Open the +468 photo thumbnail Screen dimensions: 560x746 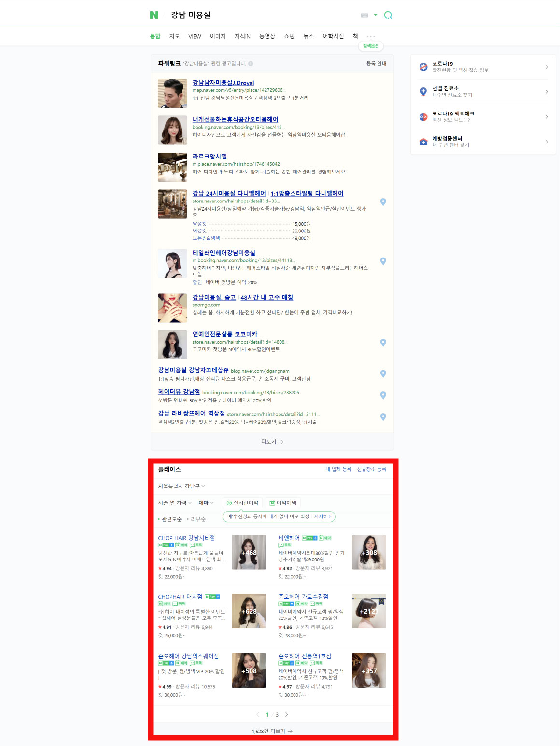(x=249, y=552)
